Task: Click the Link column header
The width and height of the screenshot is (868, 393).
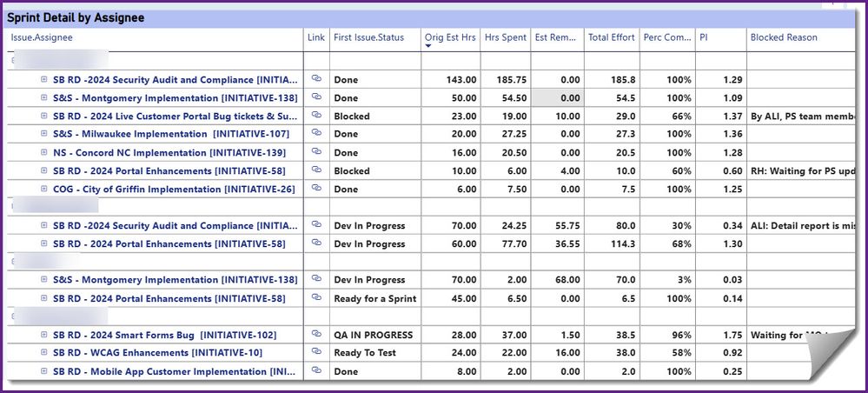Action: (316, 37)
